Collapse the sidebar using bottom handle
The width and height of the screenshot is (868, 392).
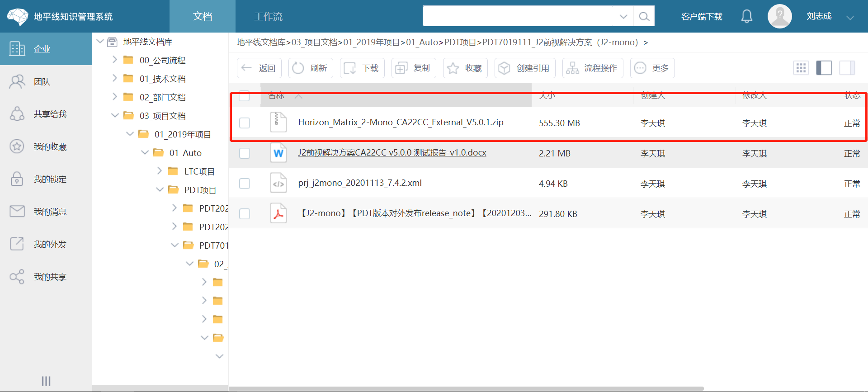tap(46, 381)
